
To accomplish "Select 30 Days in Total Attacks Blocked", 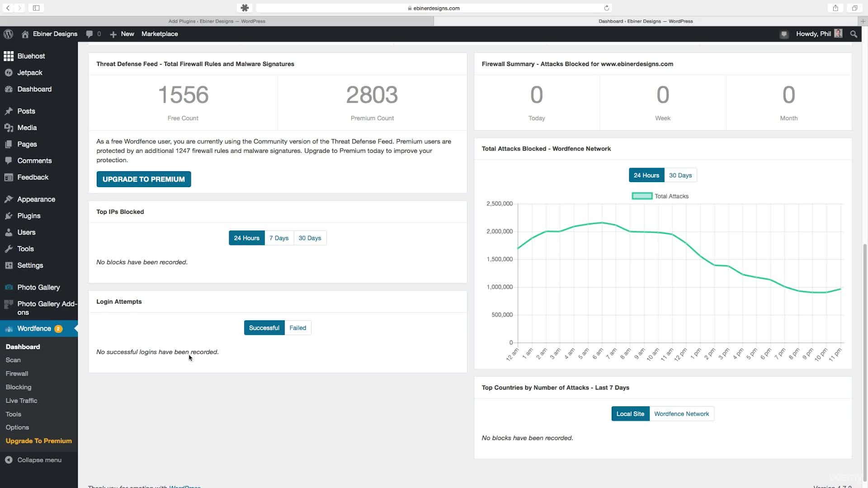I will (x=680, y=175).
